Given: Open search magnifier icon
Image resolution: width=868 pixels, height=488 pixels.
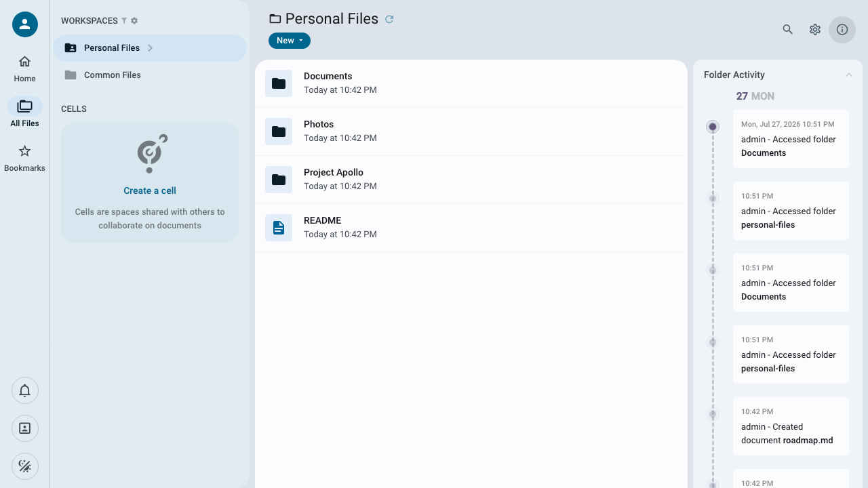Looking at the screenshot, I should point(788,30).
